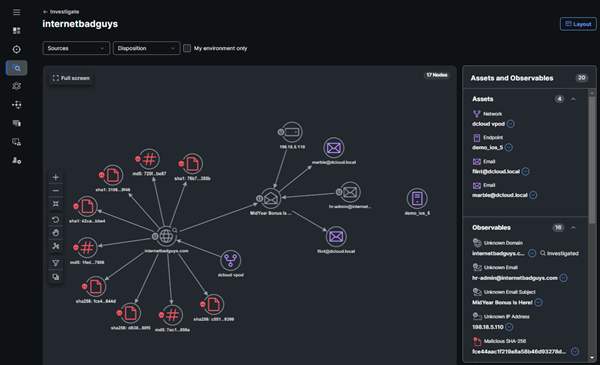The height and width of the screenshot is (365, 600).
Task: Go back via the Investigate link
Action: click(x=61, y=12)
